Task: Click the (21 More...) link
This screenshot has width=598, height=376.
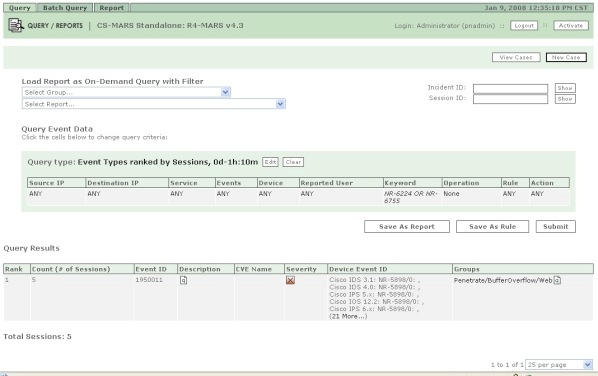Action: (348, 317)
